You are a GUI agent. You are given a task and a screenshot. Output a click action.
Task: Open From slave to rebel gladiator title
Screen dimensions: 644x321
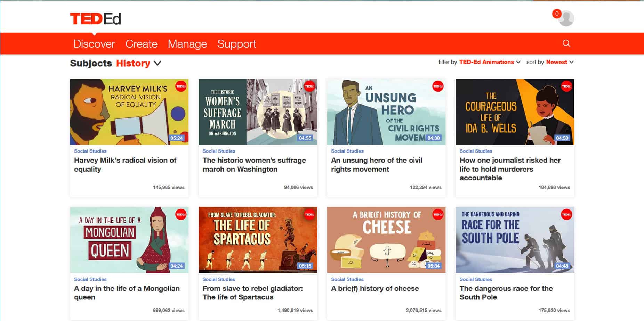click(x=253, y=293)
